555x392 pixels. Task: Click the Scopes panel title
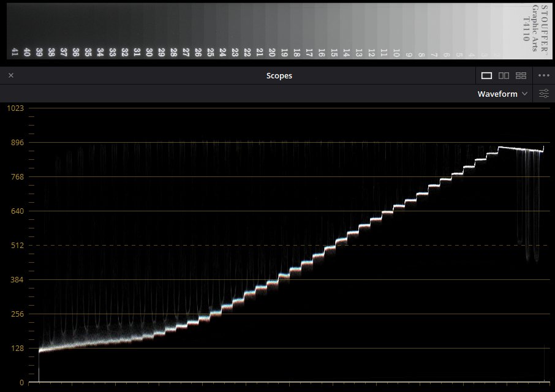(279, 76)
